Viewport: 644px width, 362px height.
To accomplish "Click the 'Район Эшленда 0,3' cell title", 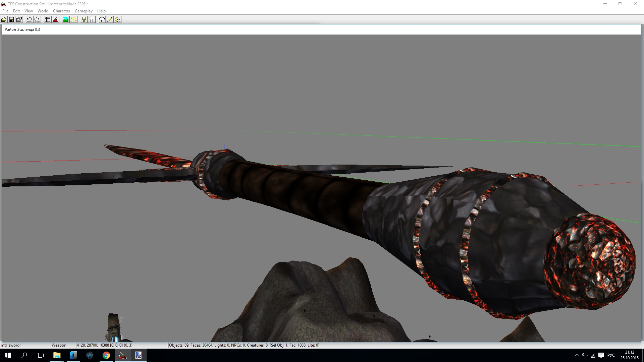I will tap(22, 29).
